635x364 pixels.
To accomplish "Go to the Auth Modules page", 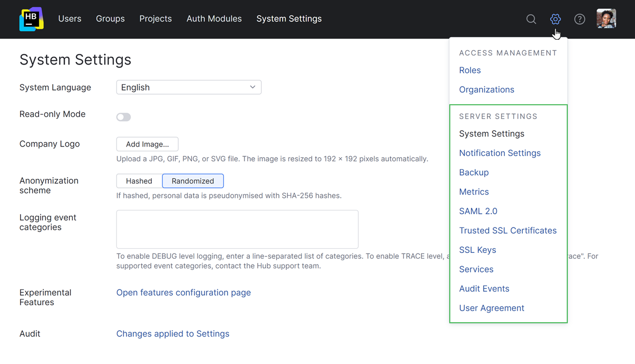I will click(x=214, y=19).
